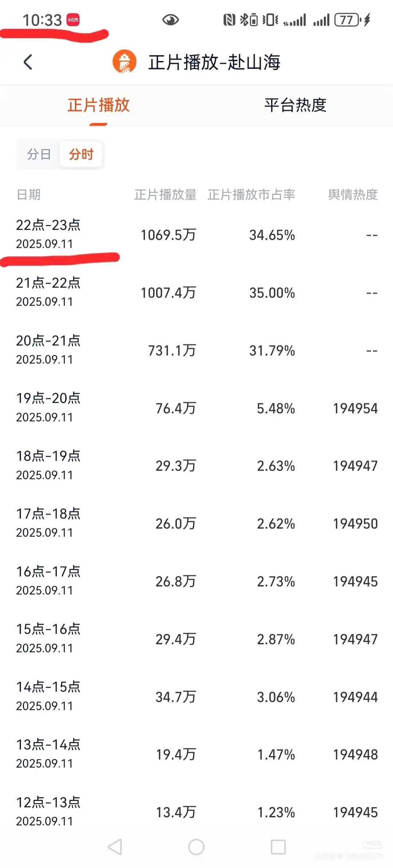Open the 22点-23点 row with 1069.5万

click(x=196, y=234)
